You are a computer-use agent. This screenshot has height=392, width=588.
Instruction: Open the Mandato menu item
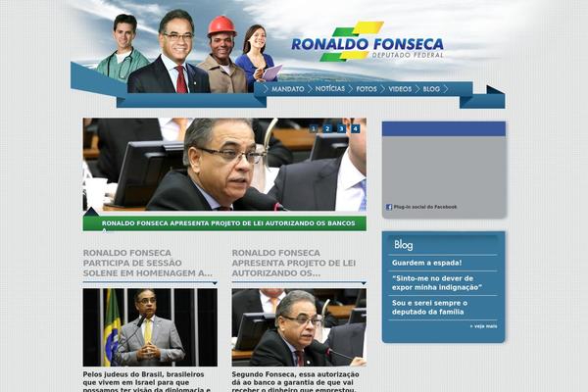pos(287,89)
